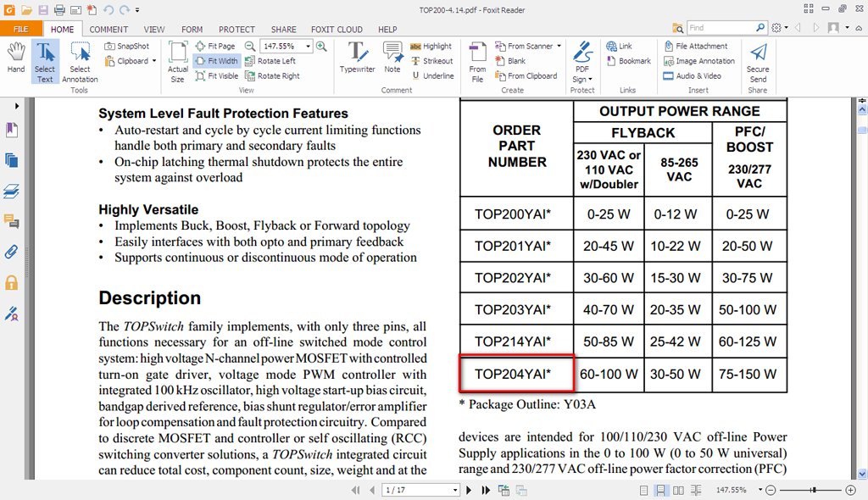Insert a Link
Viewport: 868px width, 500px height.
pos(619,46)
